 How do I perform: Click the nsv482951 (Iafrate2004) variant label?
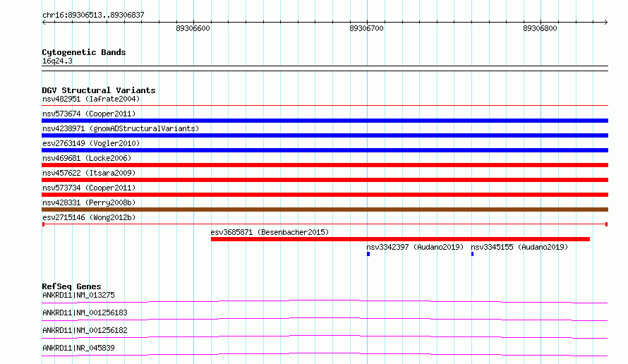coord(91,99)
